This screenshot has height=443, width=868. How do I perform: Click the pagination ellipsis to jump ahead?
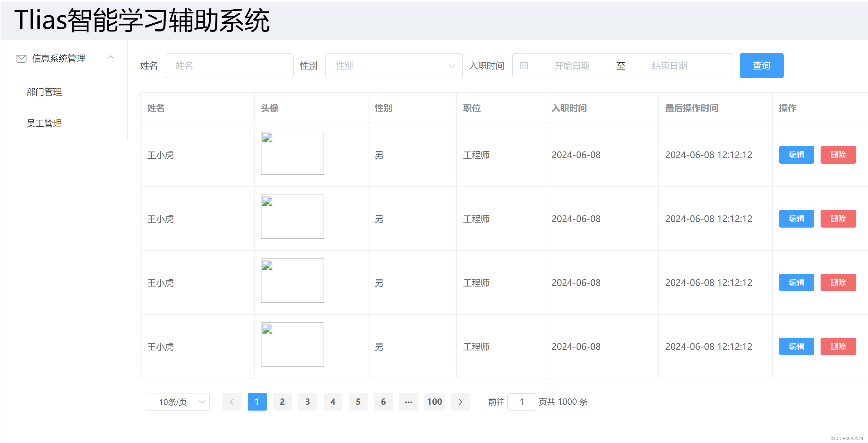[x=409, y=402]
